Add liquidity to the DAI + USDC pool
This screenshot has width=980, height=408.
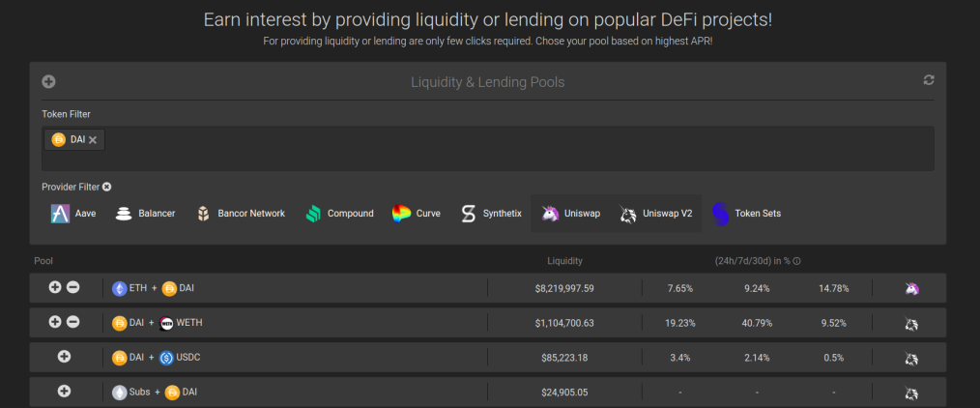point(64,357)
